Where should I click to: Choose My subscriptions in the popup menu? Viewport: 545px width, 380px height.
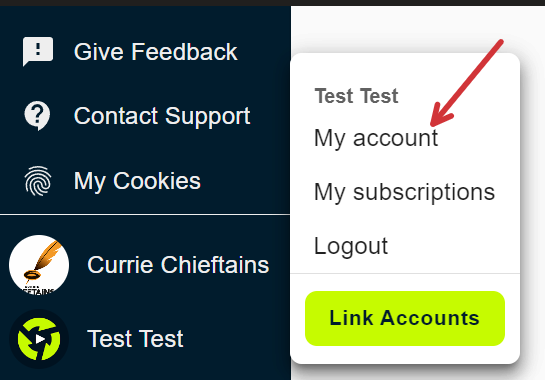point(404,192)
